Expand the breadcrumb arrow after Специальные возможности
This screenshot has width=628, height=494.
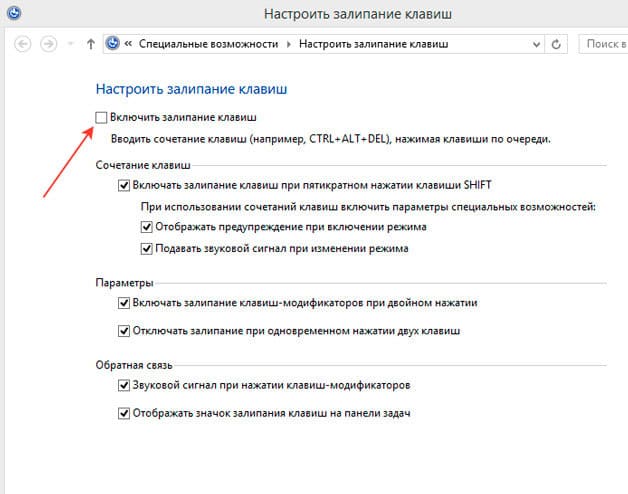289,44
